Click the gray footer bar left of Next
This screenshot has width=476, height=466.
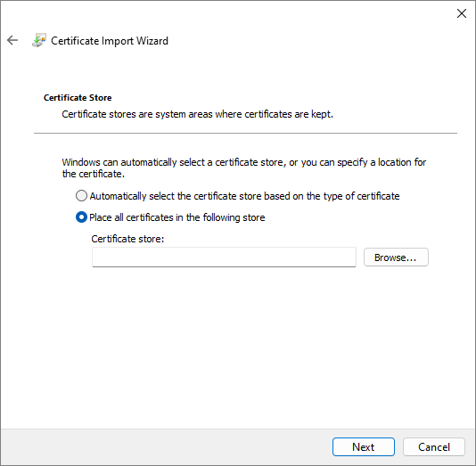(x=167, y=446)
